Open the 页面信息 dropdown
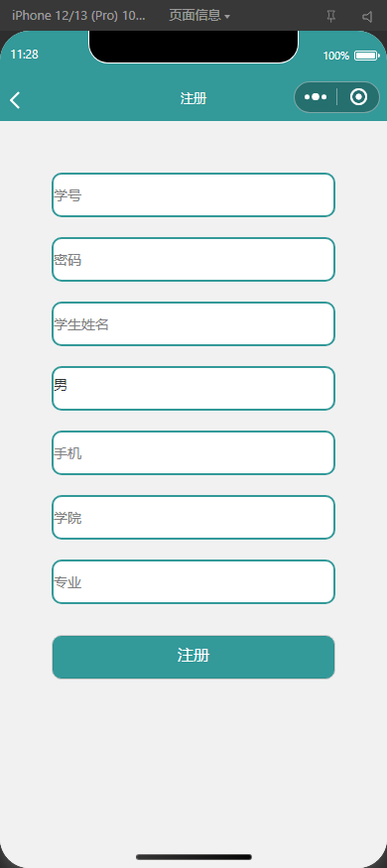The image size is (387, 868). [x=199, y=16]
